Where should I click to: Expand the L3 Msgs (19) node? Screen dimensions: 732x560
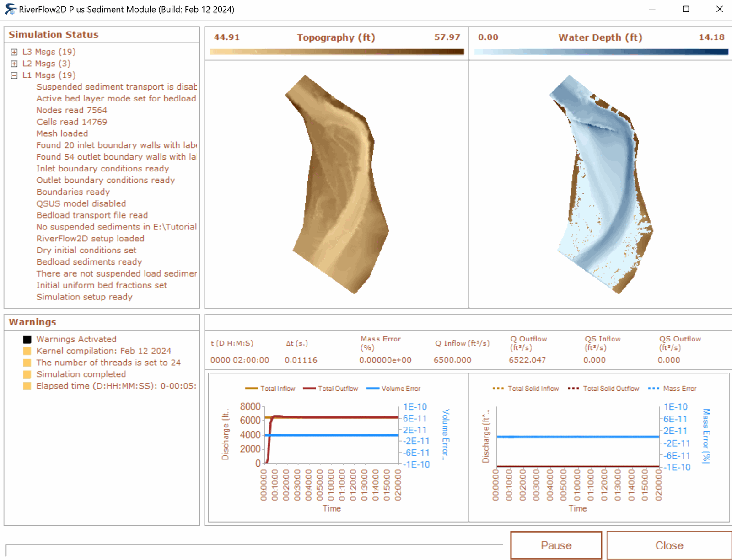click(14, 52)
